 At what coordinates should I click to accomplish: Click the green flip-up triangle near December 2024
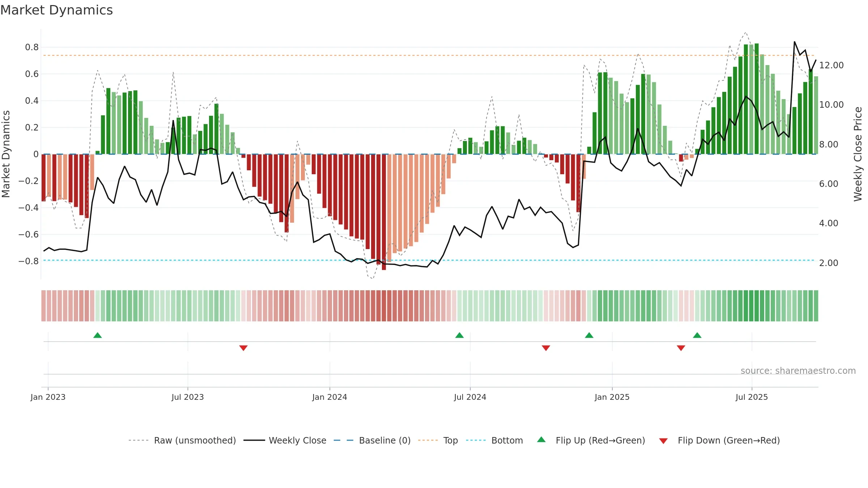pyautogui.click(x=589, y=335)
